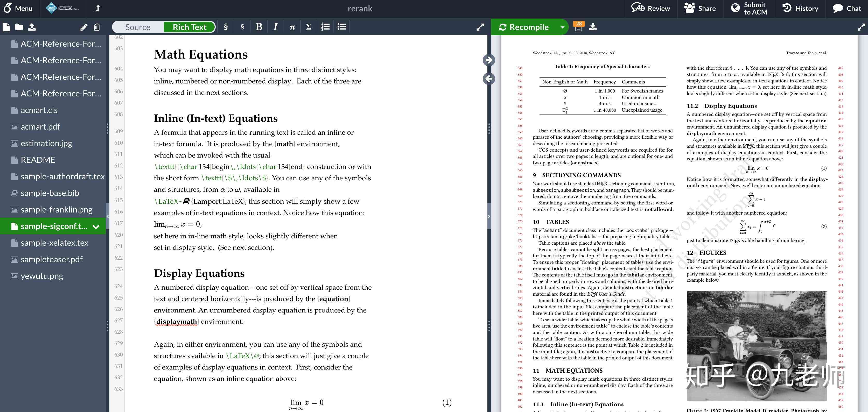Click the Recompile button
Viewport: 868px width, 412px height.
click(x=524, y=27)
